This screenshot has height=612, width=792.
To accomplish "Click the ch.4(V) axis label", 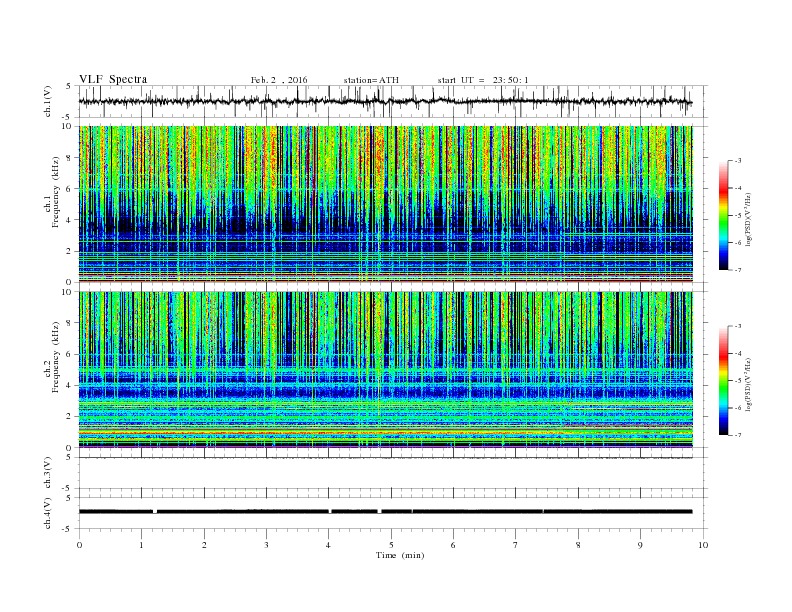I will (x=48, y=513).
